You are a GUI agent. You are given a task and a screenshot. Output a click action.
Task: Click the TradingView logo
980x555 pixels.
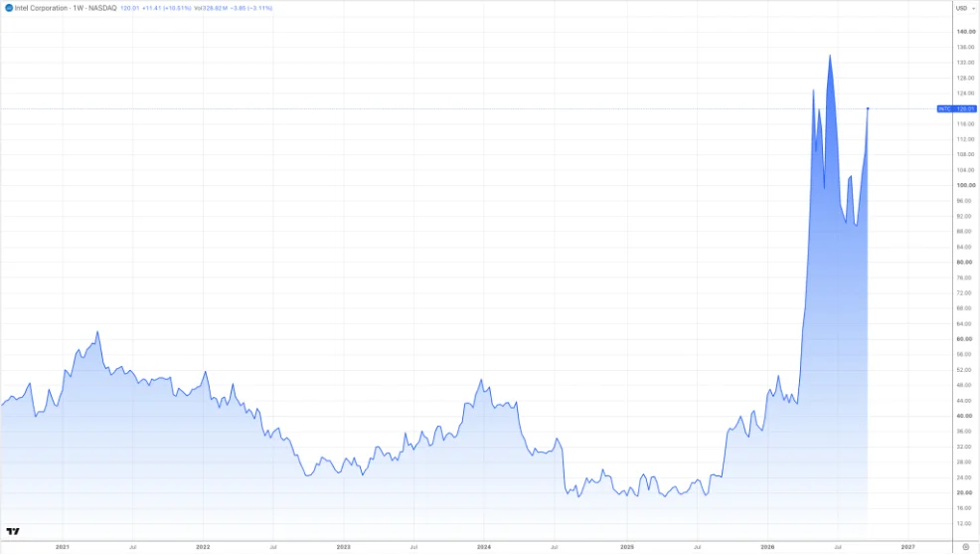click(13, 532)
